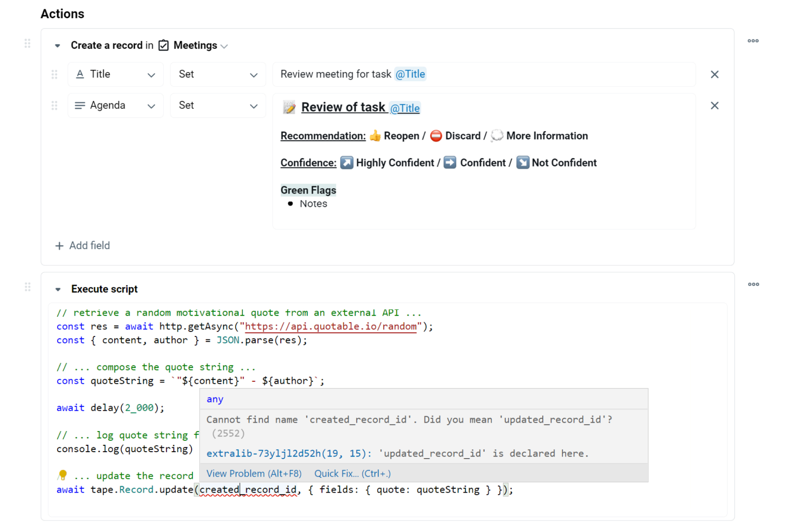Click the Meetings checkbox app icon

point(163,45)
